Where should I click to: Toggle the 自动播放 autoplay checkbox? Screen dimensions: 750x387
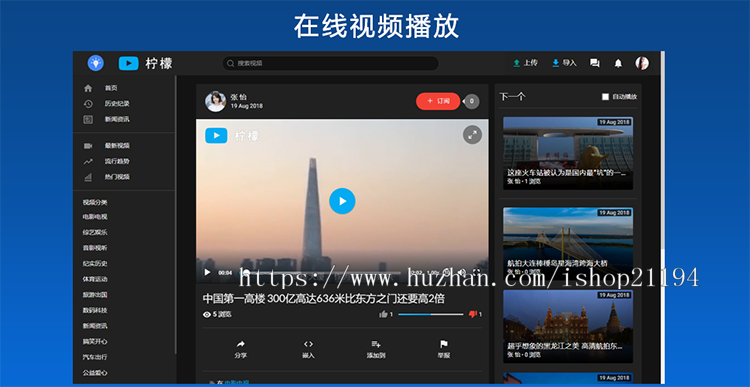tap(605, 97)
